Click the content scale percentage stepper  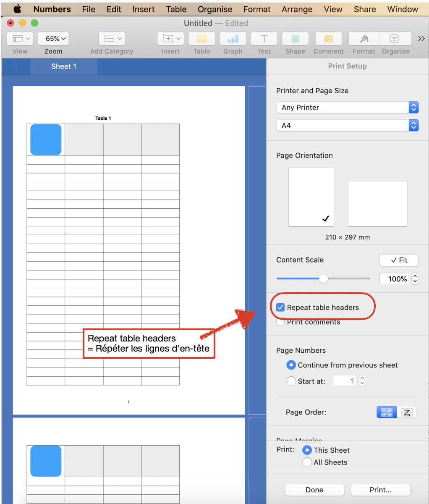click(415, 278)
